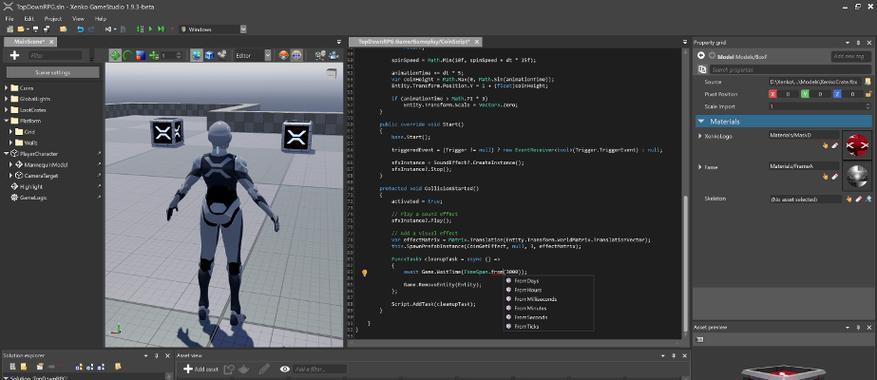
Task: Open the Editor camera dropdown
Action: point(267,55)
